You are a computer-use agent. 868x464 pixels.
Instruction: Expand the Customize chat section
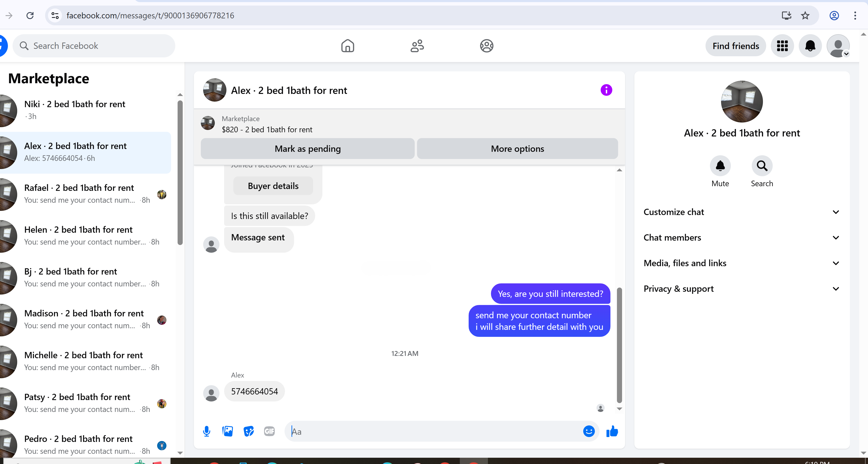point(741,212)
